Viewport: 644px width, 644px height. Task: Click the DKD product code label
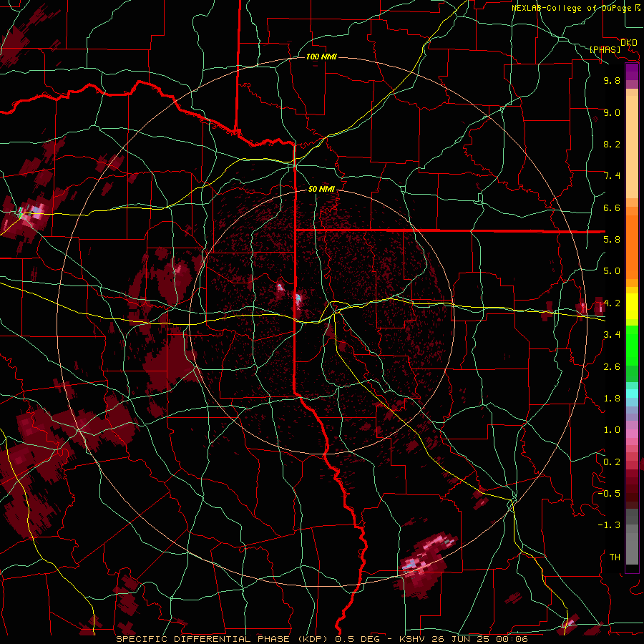[629, 43]
